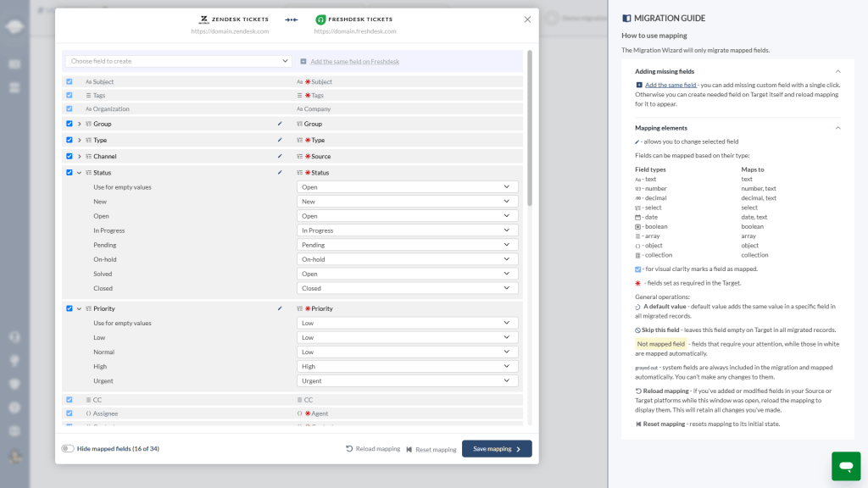Open the live chat widget
Viewport: 868px width, 488px height.
tap(846, 466)
